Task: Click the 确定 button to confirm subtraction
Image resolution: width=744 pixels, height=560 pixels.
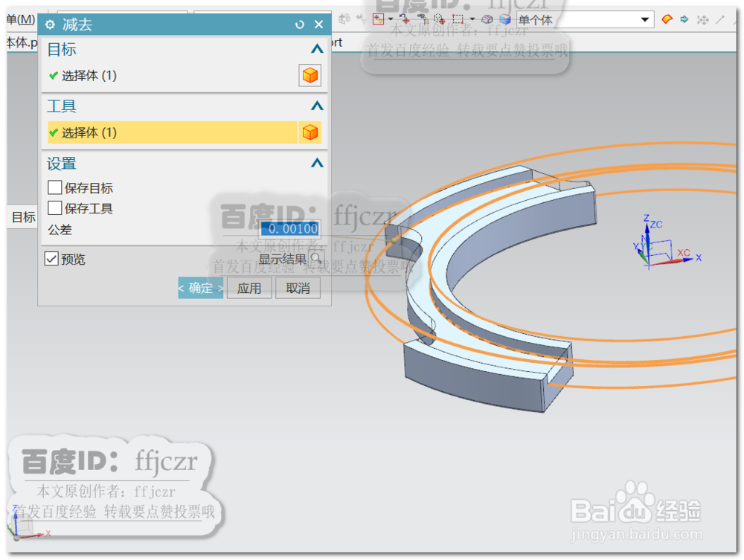Action: coord(200,288)
